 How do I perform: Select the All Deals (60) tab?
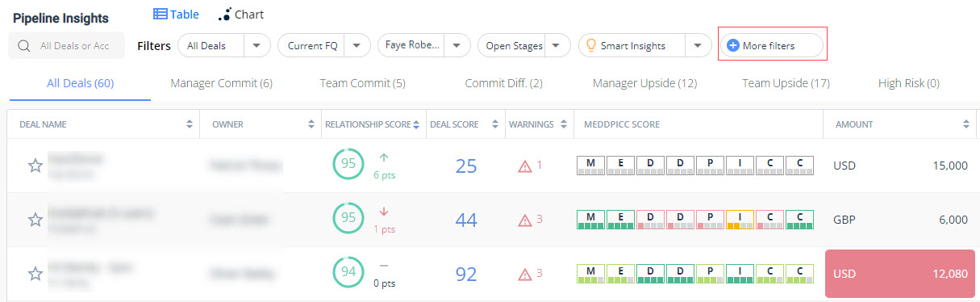pos(80,83)
